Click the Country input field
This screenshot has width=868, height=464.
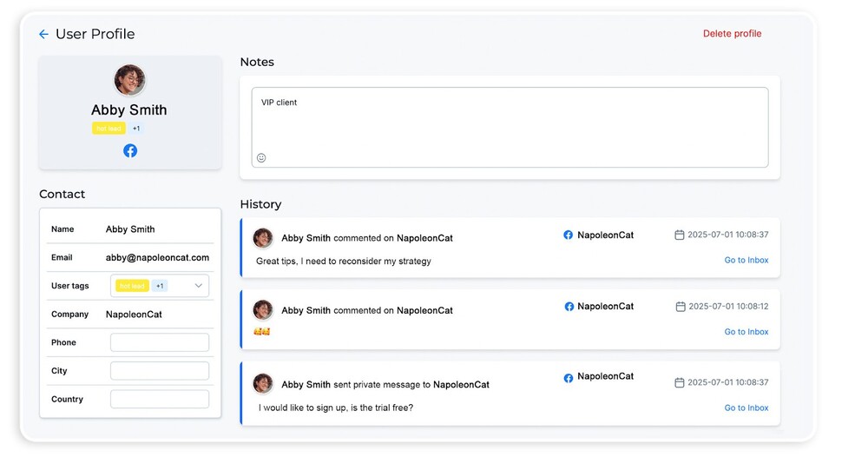160,399
